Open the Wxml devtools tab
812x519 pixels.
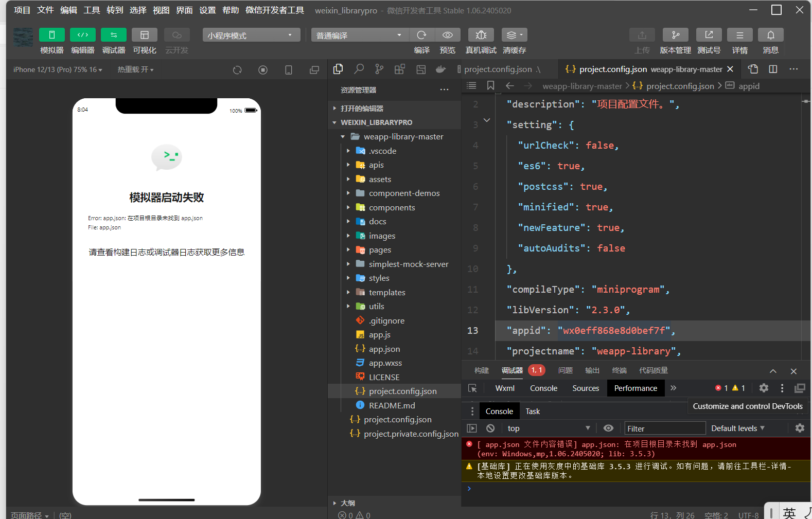pyautogui.click(x=505, y=388)
